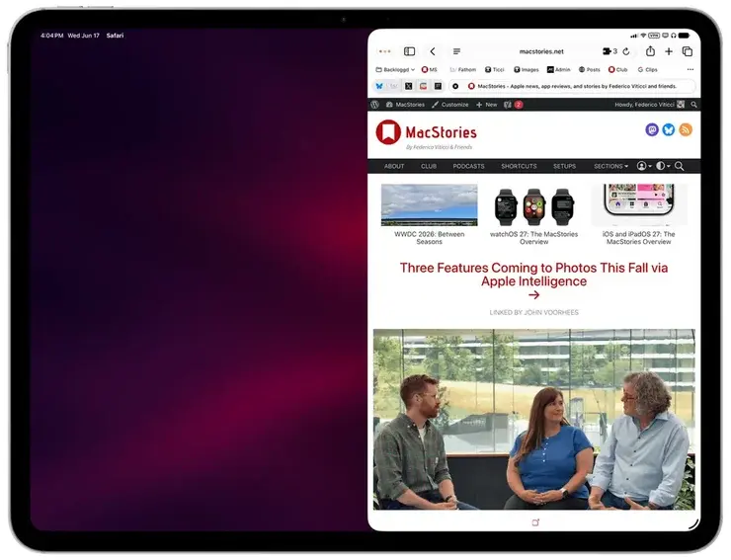Open the ABOUT nav item
The height and width of the screenshot is (560, 731).
click(x=394, y=166)
